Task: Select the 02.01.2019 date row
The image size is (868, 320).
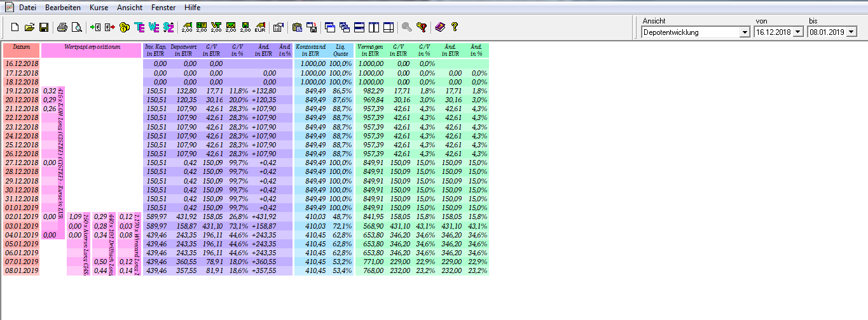Action: point(22,217)
